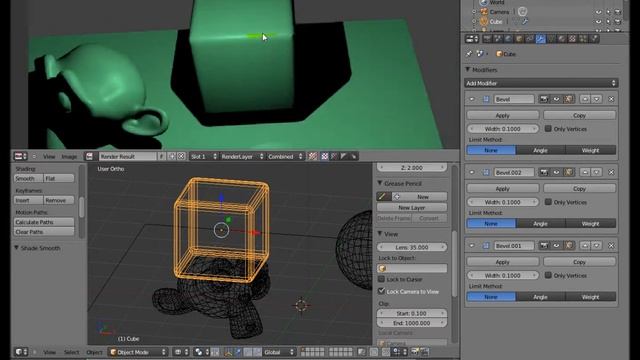Viewport: 640px width, 360px height.
Task: Click the Cube object icon in outliner
Action: click(484, 22)
